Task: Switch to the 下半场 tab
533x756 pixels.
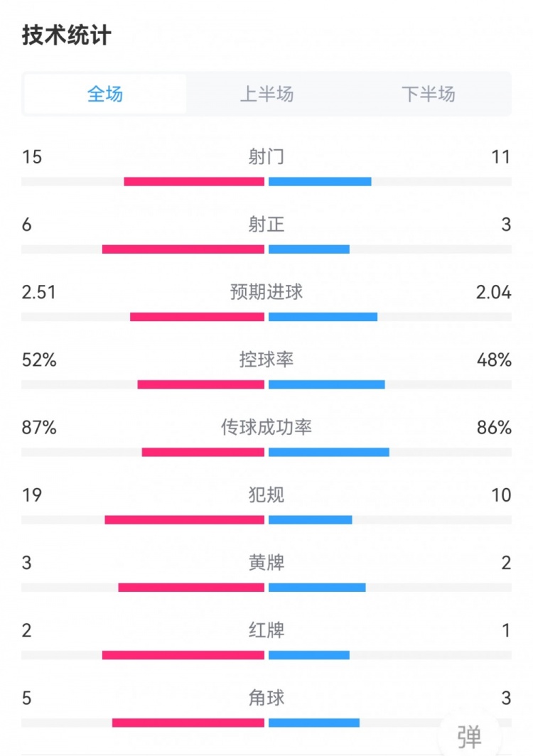Action: (428, 94)
